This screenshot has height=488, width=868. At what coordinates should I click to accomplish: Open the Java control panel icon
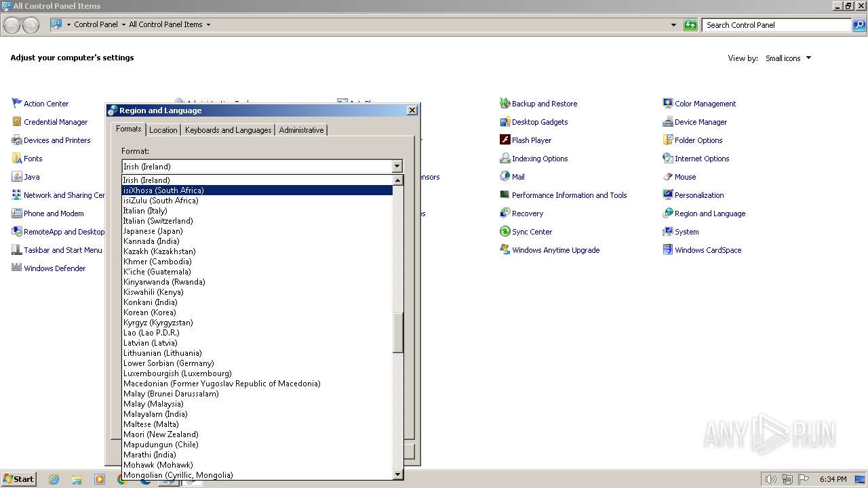pos(17,176)
